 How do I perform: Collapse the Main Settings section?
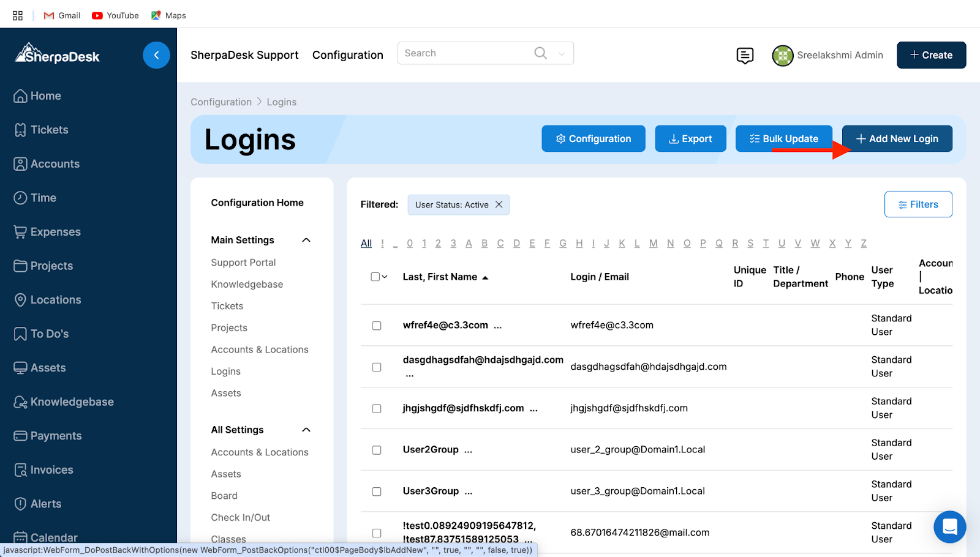click(x=306, y=240)
